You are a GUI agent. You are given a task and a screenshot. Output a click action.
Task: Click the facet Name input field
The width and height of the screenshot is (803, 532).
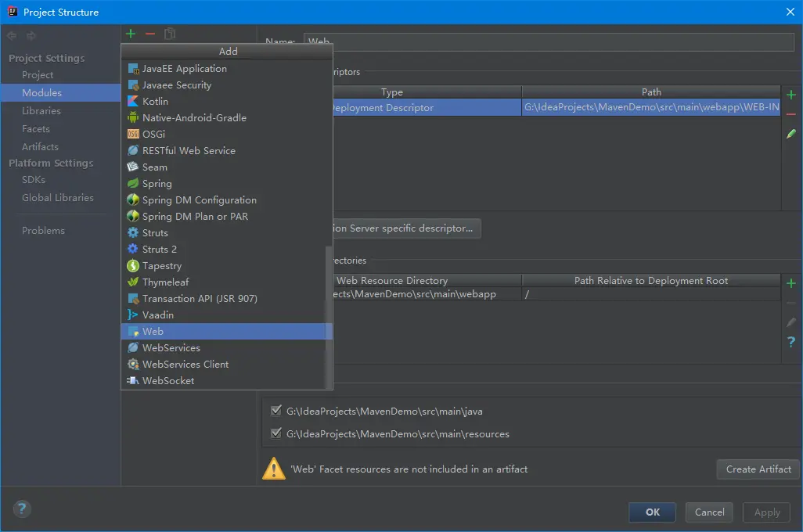coord(549,42)
